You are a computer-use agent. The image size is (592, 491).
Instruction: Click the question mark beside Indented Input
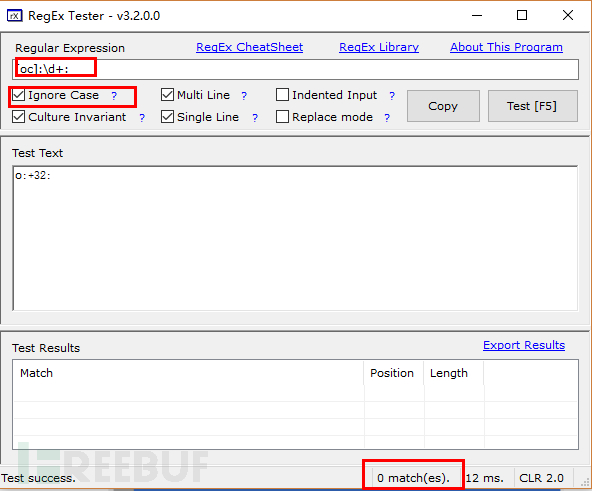pyautogui.click(x=392, y=96)
